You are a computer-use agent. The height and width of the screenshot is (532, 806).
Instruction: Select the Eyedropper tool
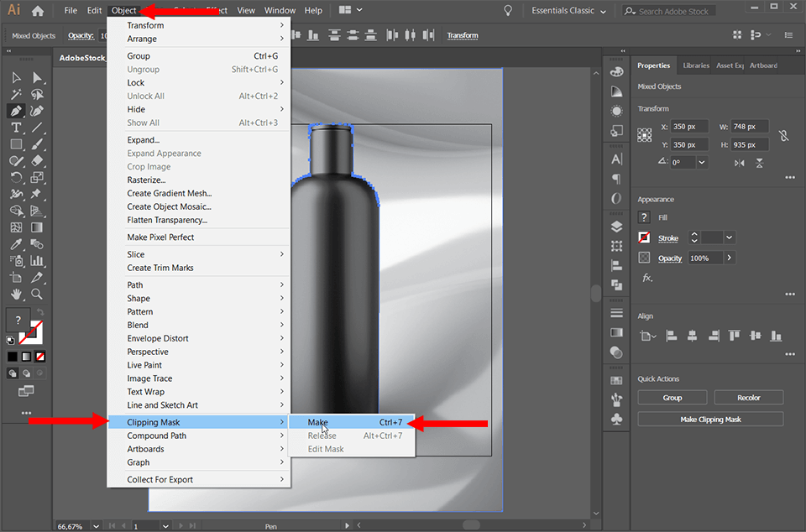16,244
